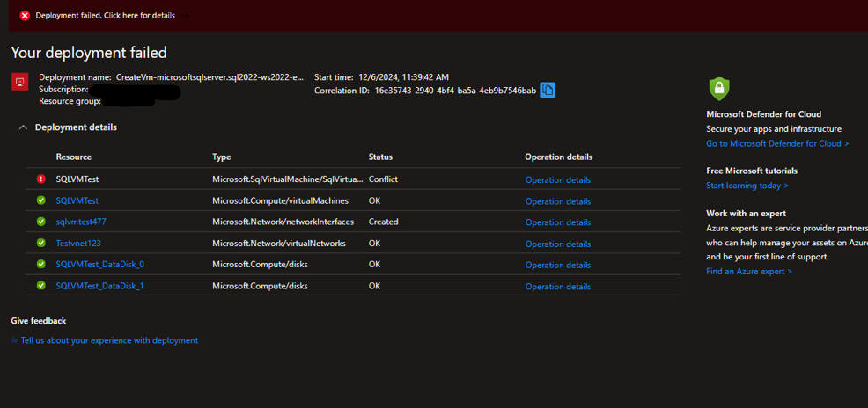
Task: Click the 'Give feedback' heading
Action: point(38,321)
